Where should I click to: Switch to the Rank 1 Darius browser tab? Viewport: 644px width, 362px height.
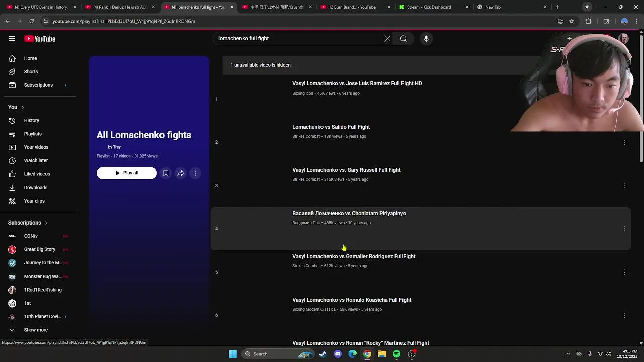pos(120,7)
